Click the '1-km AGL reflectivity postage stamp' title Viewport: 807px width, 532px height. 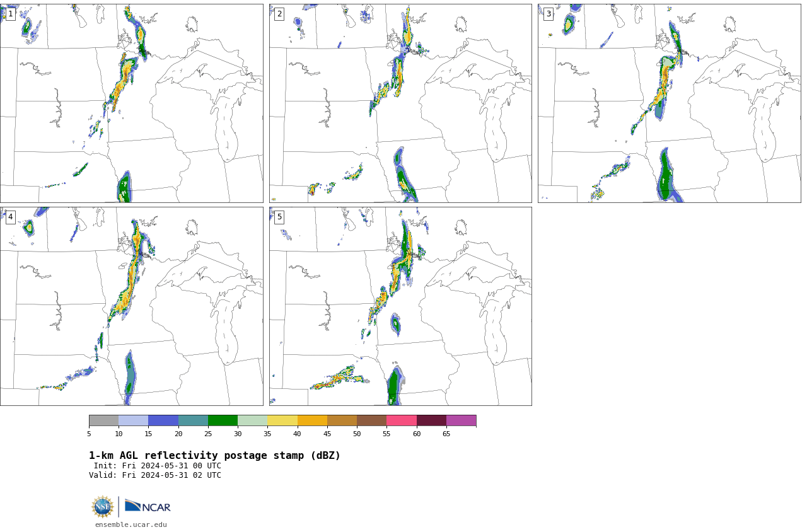[x=214, y=455]
